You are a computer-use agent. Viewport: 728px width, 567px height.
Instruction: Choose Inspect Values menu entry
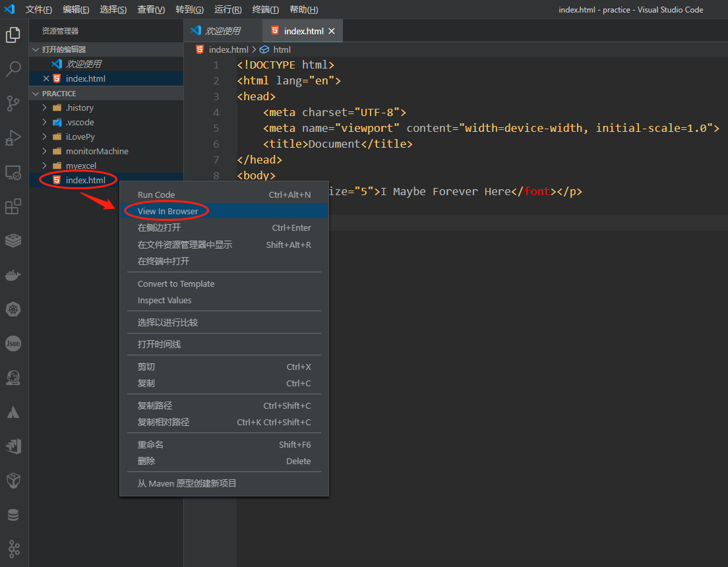click(x=224, y=301)
